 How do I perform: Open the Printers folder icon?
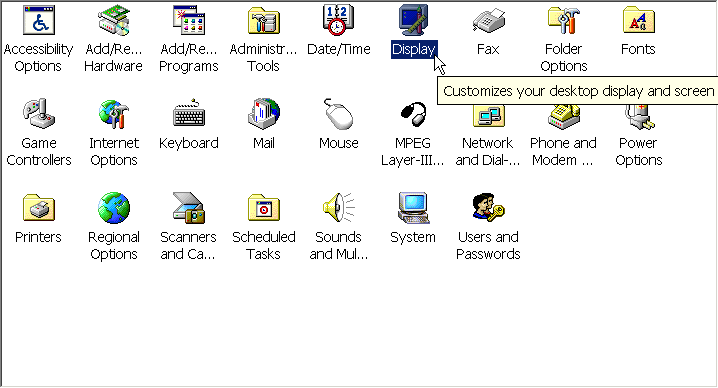[x=39, y=208]
